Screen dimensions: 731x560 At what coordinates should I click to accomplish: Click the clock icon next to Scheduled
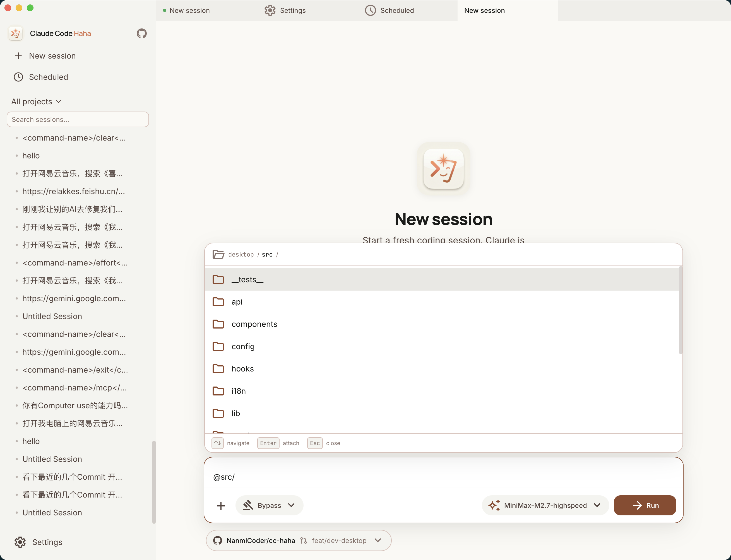[18, 77]
